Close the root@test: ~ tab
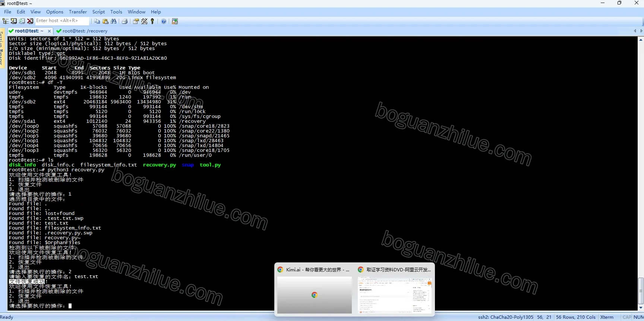 pos(49,31)
